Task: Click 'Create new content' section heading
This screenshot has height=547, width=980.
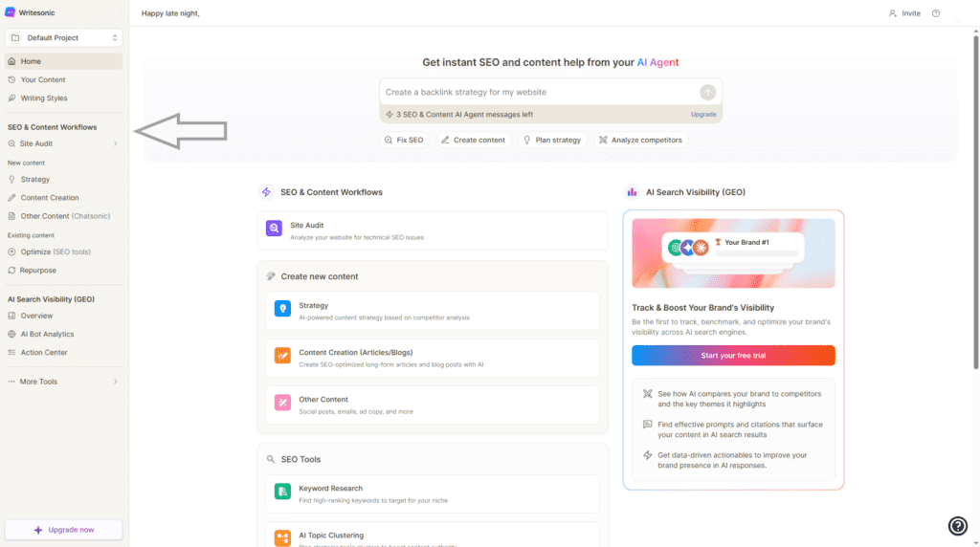Action: coord(320,276)
